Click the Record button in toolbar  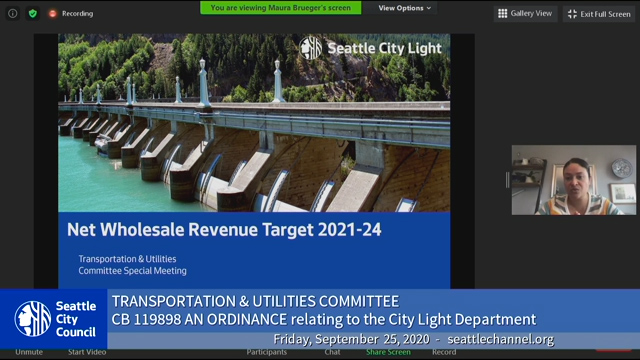click(x=444, y=352)
